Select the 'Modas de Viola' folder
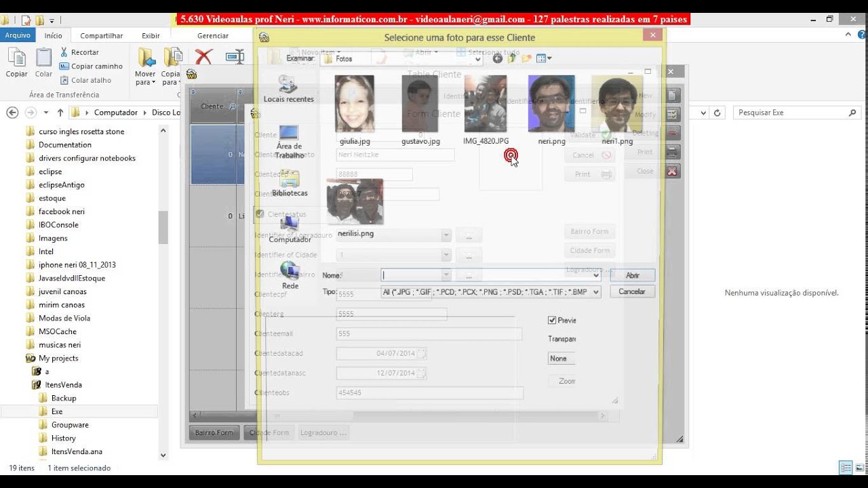868x488 pixels. click(x=64, y=318)
